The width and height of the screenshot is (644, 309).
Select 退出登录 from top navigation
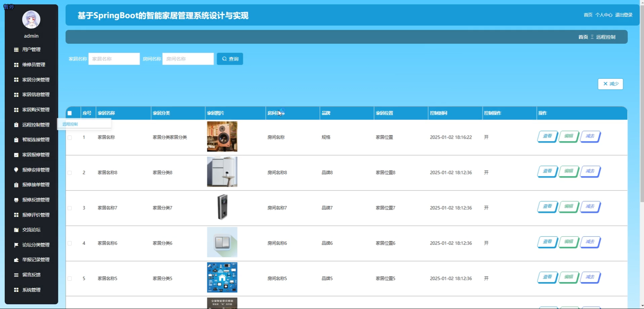pos(623,15)
